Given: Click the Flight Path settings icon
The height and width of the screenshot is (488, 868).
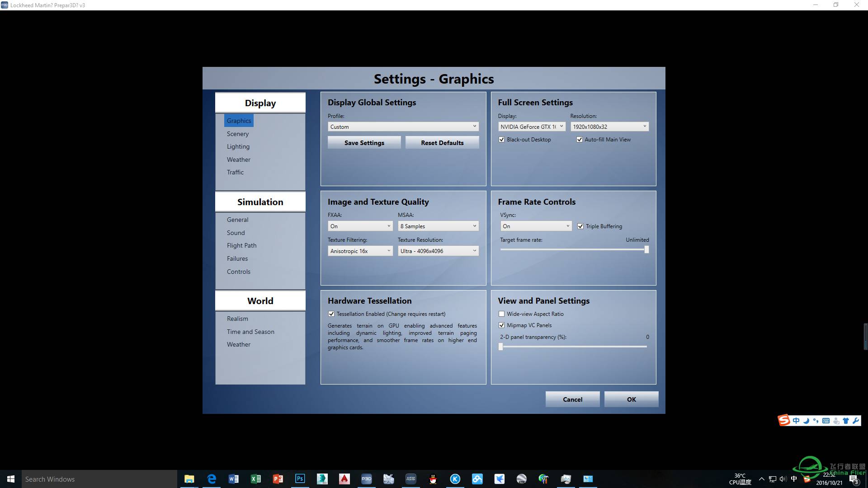Looking at the screenshot, I should (x=241, y=245).
